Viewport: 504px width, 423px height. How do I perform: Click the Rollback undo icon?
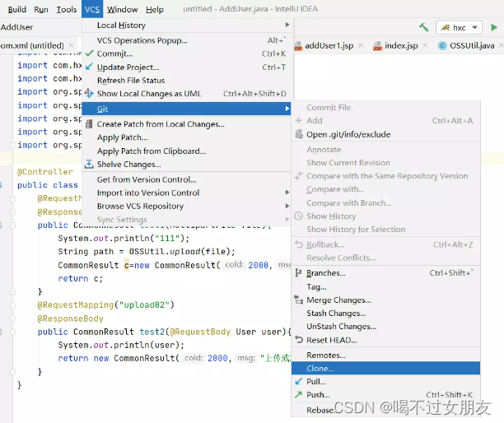pyautogui.click(x=299, y=244)
